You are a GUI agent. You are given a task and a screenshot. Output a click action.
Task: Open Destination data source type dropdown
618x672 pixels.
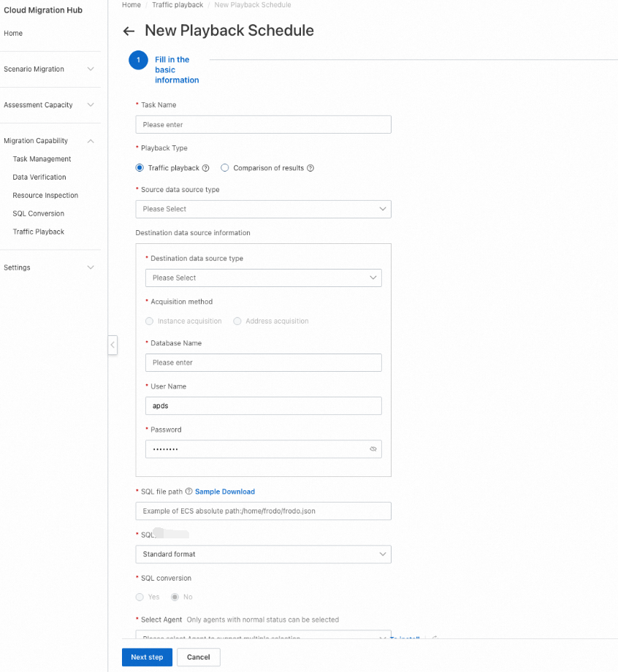263,278
